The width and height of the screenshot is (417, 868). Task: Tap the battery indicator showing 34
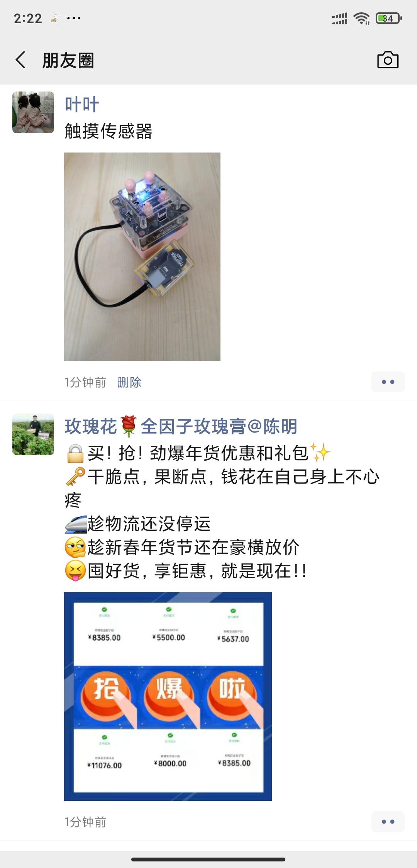[x=388, y=18]
